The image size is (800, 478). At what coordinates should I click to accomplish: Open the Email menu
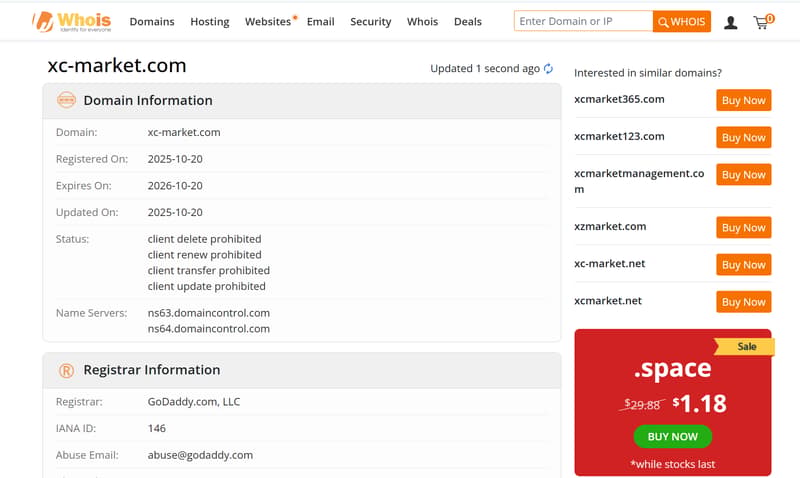320,21
